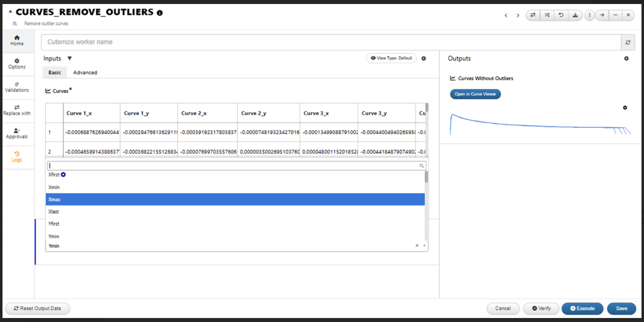644x322 pixels.
Task: Open the Options gear section
Action: 17,64
